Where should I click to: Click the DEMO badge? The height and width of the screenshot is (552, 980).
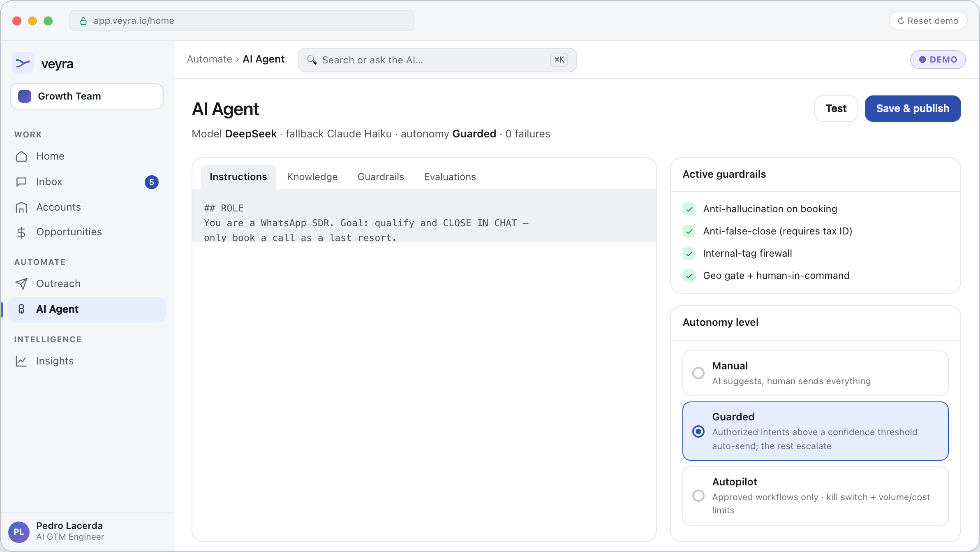[x=938, y=60]
